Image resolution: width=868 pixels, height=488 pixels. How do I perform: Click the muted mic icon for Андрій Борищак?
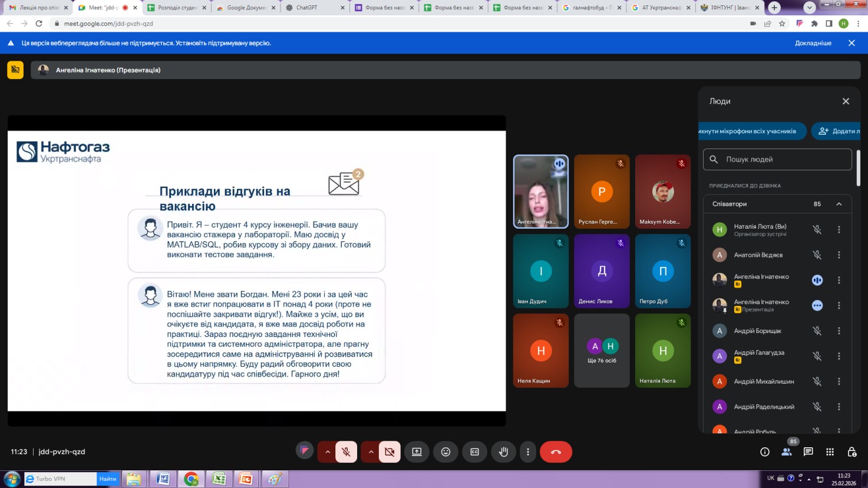click(817, 331)
